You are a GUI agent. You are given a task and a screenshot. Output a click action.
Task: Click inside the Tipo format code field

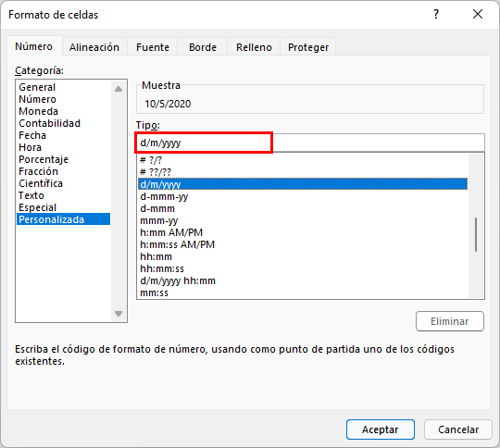[310, 143]
